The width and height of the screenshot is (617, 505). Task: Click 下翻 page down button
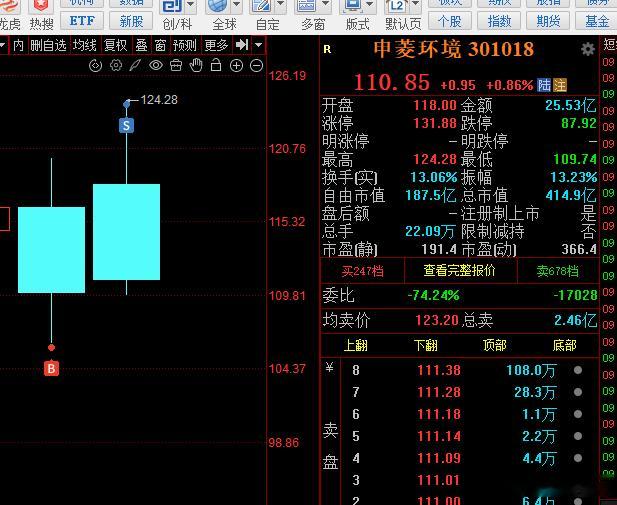coord(426,346)
